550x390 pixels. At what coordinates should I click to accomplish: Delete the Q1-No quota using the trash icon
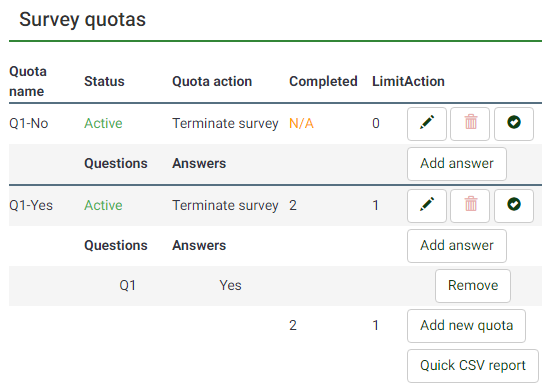tap(470, 124)
